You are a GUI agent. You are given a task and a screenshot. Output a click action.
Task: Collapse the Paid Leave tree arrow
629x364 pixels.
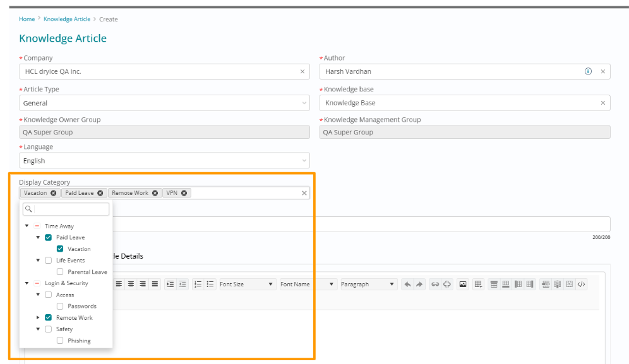click(x=38, y=237)
